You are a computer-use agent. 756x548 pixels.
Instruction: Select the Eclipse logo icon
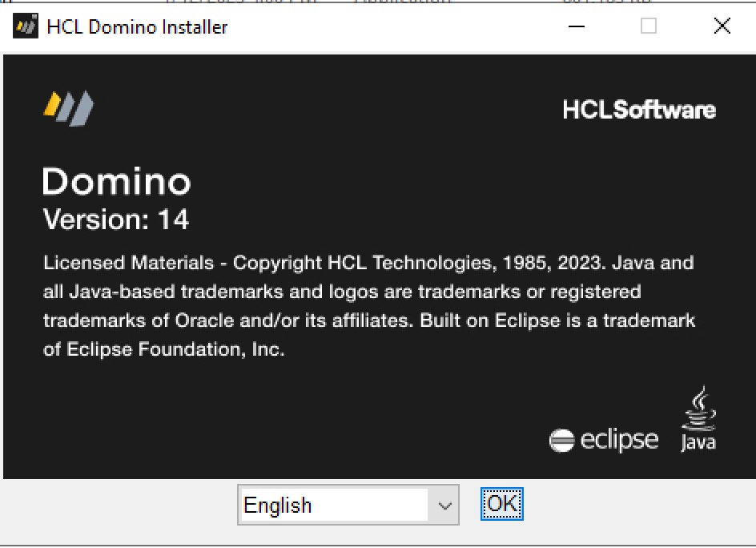603,439
